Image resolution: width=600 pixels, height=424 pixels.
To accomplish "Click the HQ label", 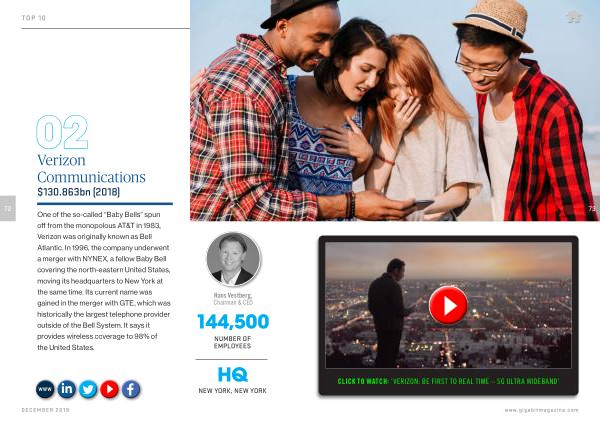I will pos(233,375).
